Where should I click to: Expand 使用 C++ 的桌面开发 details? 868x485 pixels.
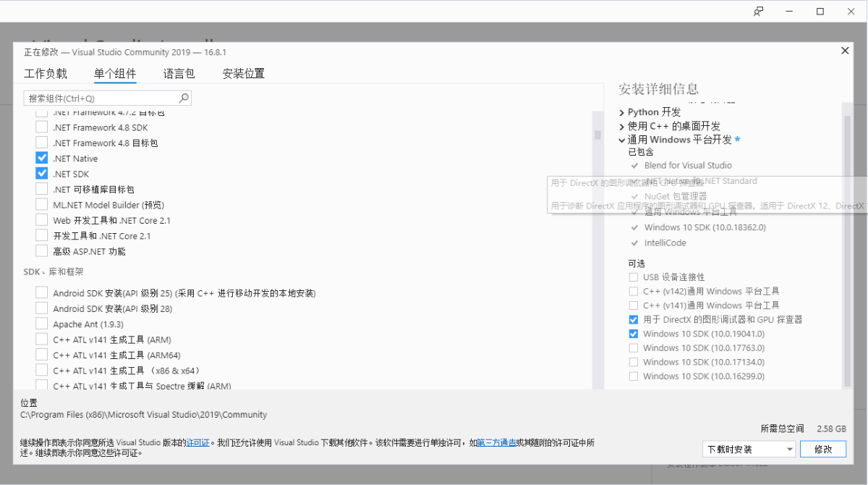622,126
